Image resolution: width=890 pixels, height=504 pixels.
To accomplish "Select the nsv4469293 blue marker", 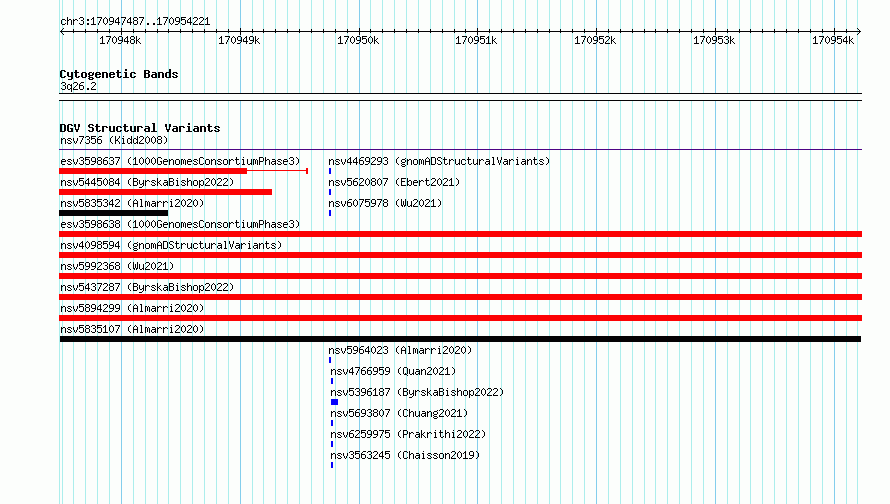I will click(x=330, y=171).
